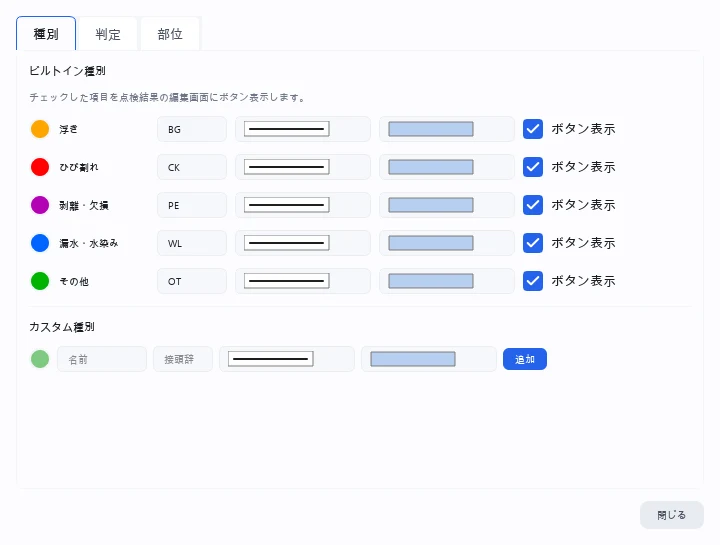
Task: Toggle ボタン表示 checkbox in WL row
Action: coord(533,243)
